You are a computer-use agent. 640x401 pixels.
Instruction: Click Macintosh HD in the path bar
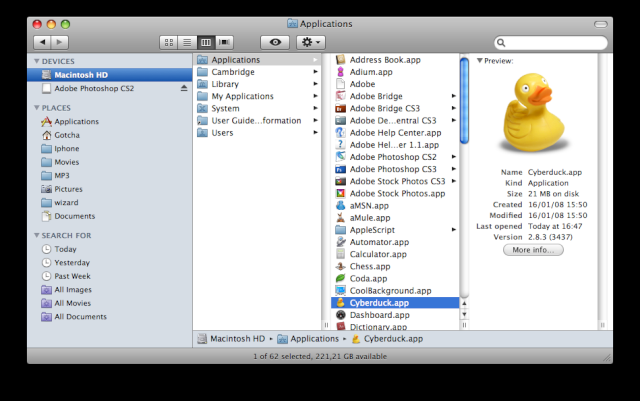[x=231, y=339]
